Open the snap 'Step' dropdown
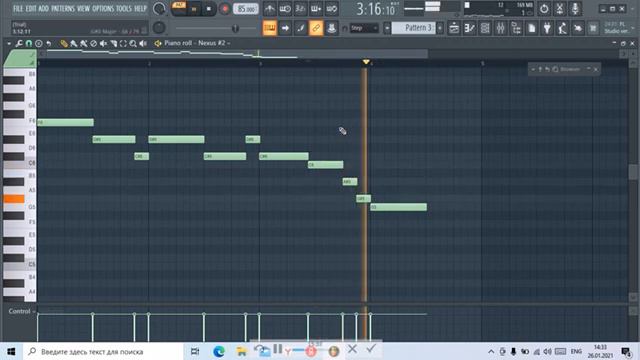 [364, 28]
